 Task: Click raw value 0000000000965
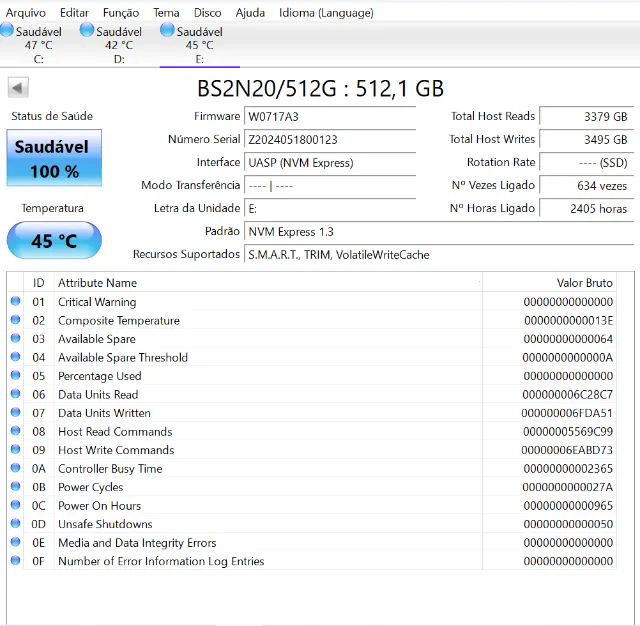pos(568,506)
